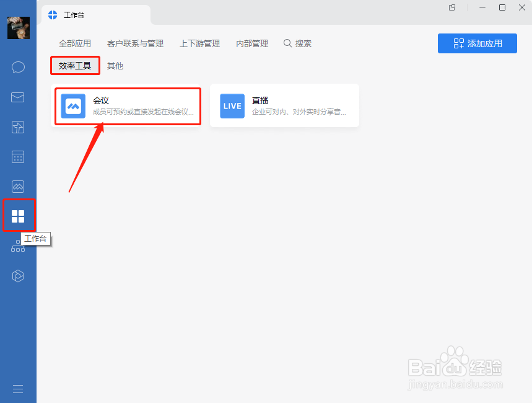This screenshot has width=532, height=403.
Task: Click the LIVE broadcast app icon
Action: (232, 106)
